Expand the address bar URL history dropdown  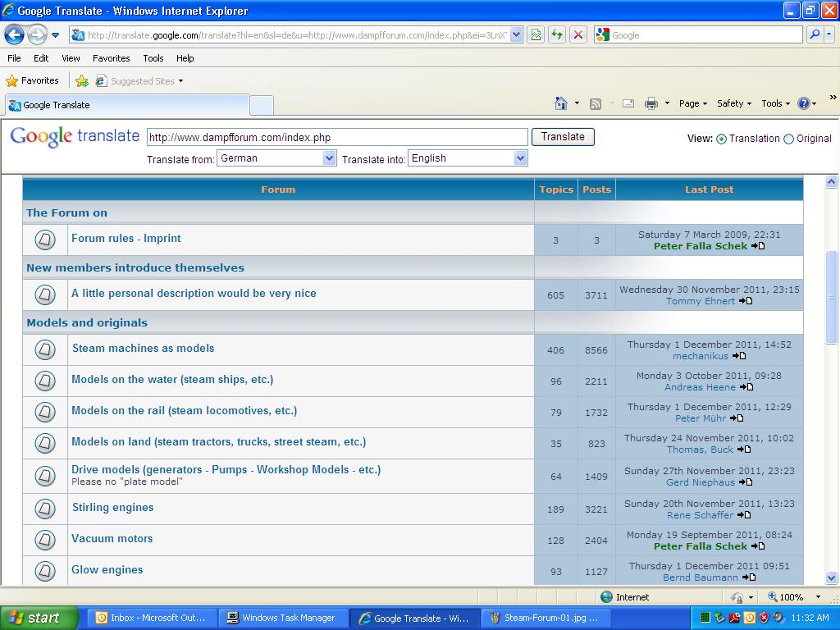(x=516, y=34)
